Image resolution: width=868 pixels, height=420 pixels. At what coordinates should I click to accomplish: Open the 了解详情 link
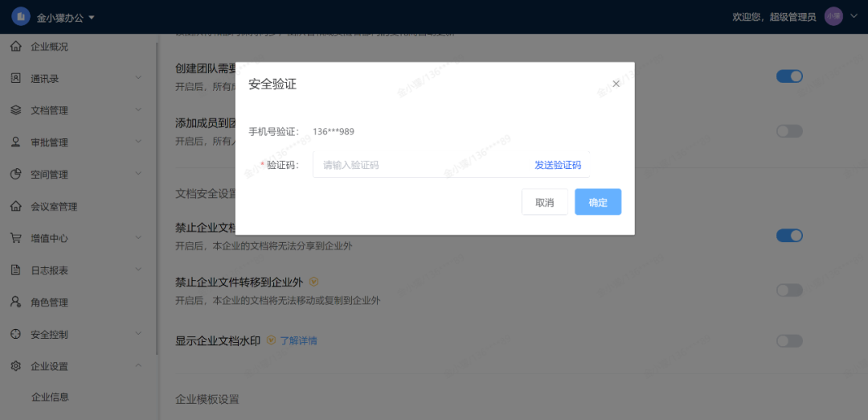click(x=298, y=341)
